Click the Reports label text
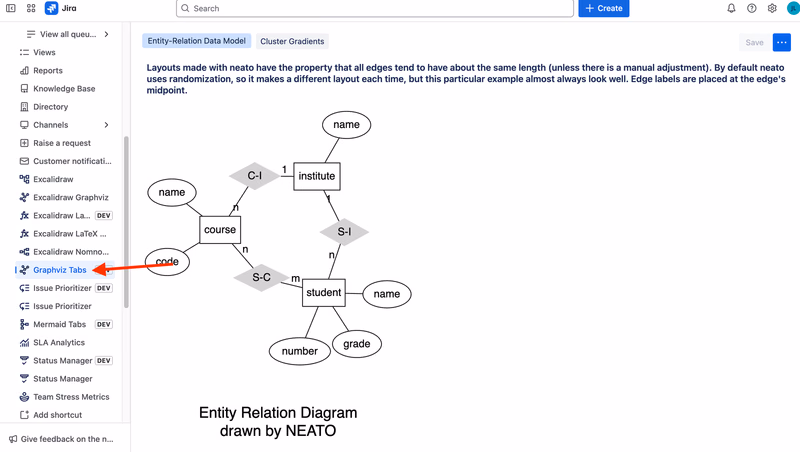This screenshot has width=800, height=452. (x=48, y=71)
